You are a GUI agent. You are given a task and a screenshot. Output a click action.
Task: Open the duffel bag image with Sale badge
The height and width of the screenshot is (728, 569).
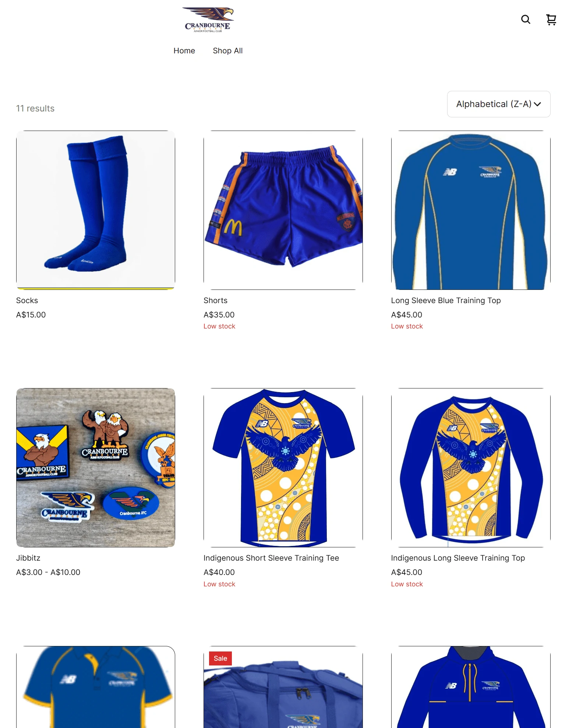283,687
